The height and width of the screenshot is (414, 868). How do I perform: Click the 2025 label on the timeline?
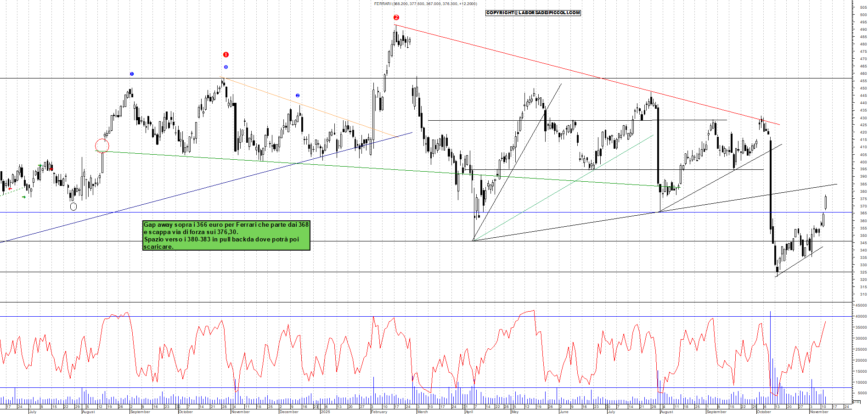coord(326,412)
